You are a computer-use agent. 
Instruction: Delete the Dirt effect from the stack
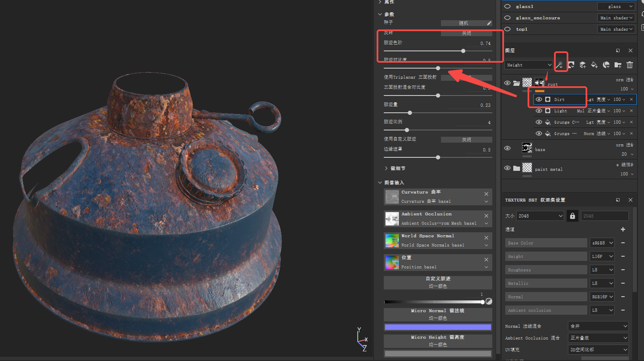631,99
